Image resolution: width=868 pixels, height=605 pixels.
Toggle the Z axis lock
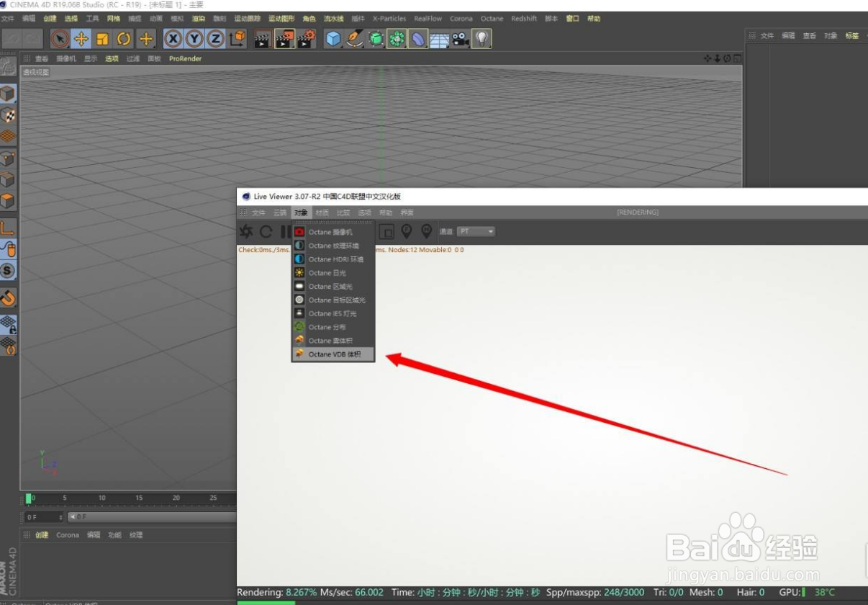[215, 39]
